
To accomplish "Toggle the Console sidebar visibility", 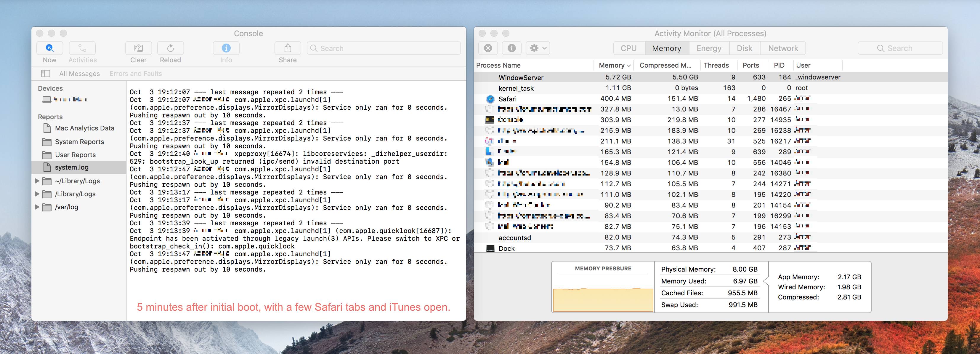I will click(46, 74).
